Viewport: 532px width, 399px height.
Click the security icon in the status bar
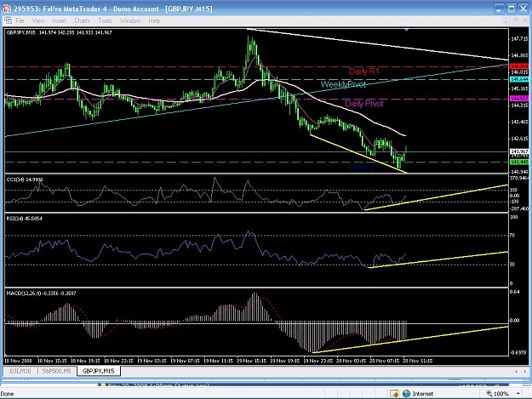(394, 394)
